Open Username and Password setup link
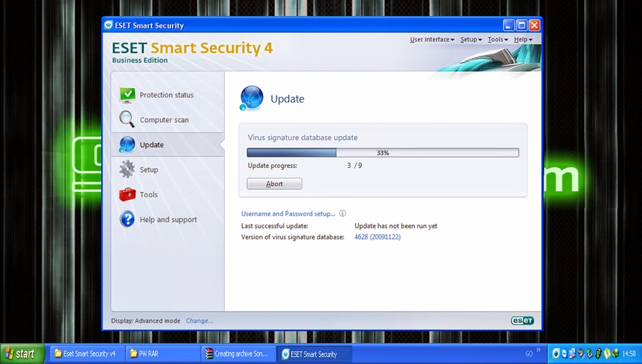 (x=288, y=213)
